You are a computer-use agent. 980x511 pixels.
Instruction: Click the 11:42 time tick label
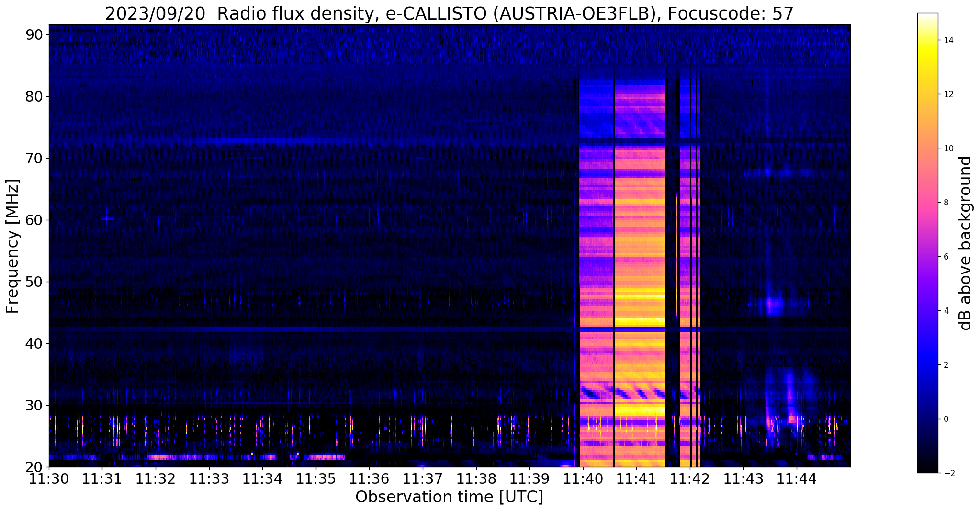point(690,478)
